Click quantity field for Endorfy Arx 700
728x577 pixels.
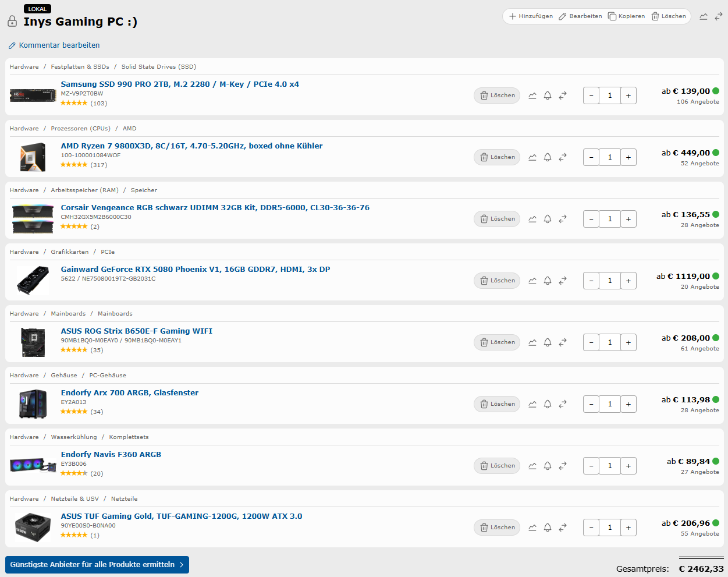(610, 404)
